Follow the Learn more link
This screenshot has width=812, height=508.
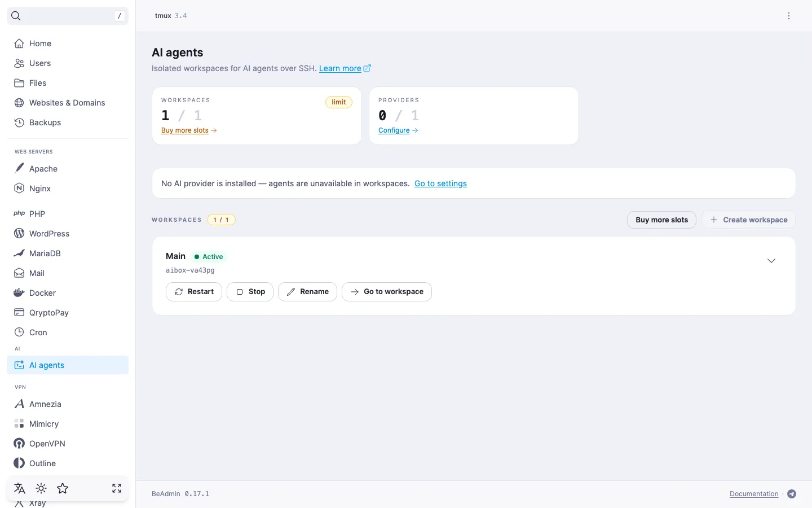point(345,68)
